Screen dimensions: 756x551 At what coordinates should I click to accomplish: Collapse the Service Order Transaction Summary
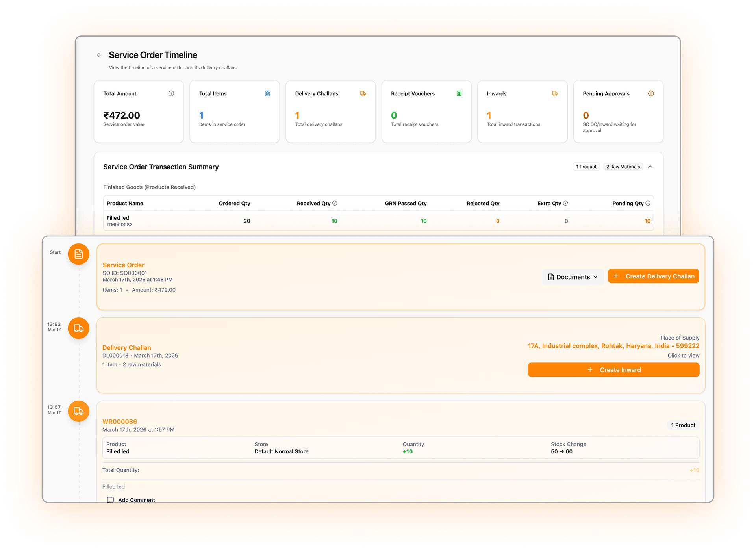coord(650,167)
